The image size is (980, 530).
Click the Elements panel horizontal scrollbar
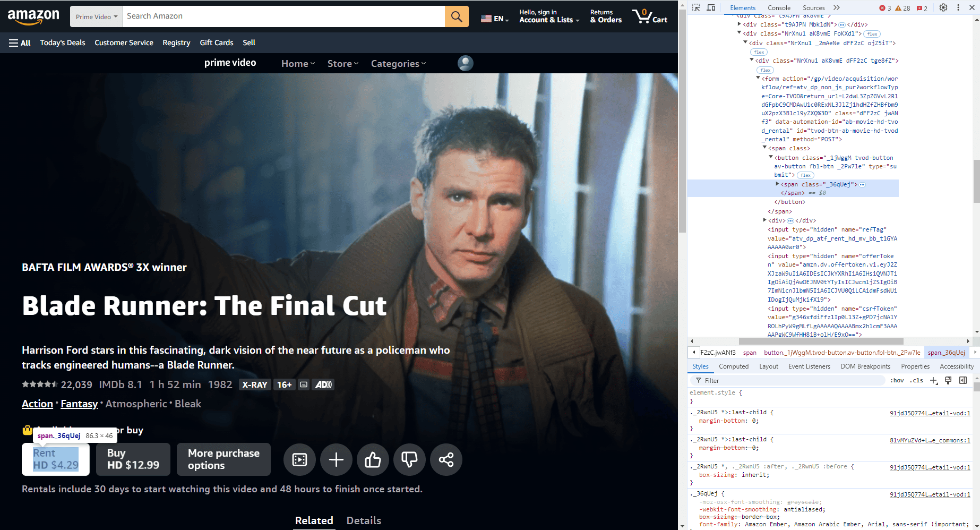[x=821, y=341]
